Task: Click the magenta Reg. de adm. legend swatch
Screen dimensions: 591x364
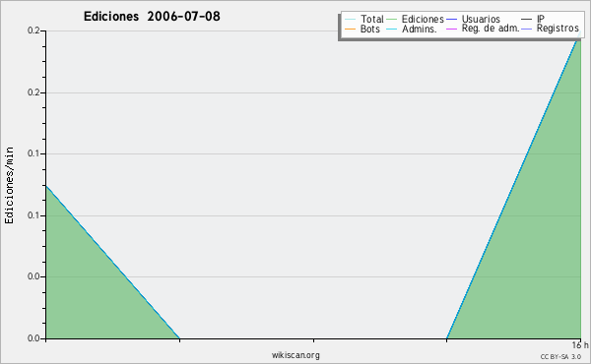Action: (451, 29)
